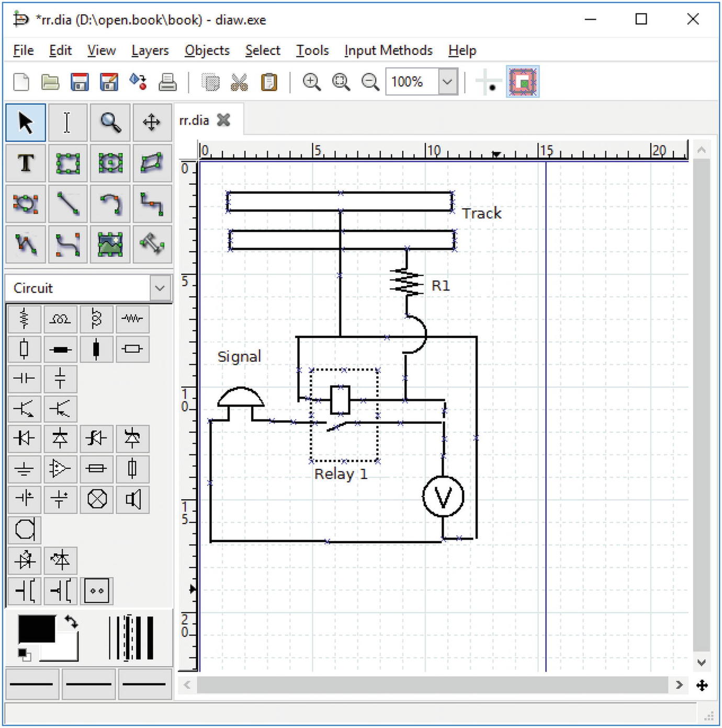
Task: Select the Polygon shape tool
Action: pyautogui.click(x=152, y=163)
